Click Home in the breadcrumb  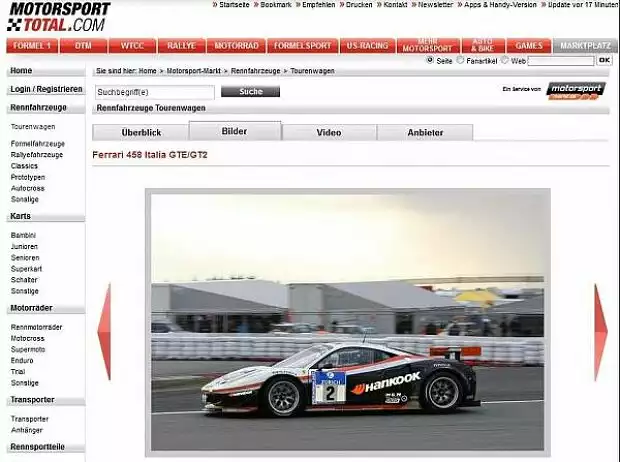click(147, 71)
